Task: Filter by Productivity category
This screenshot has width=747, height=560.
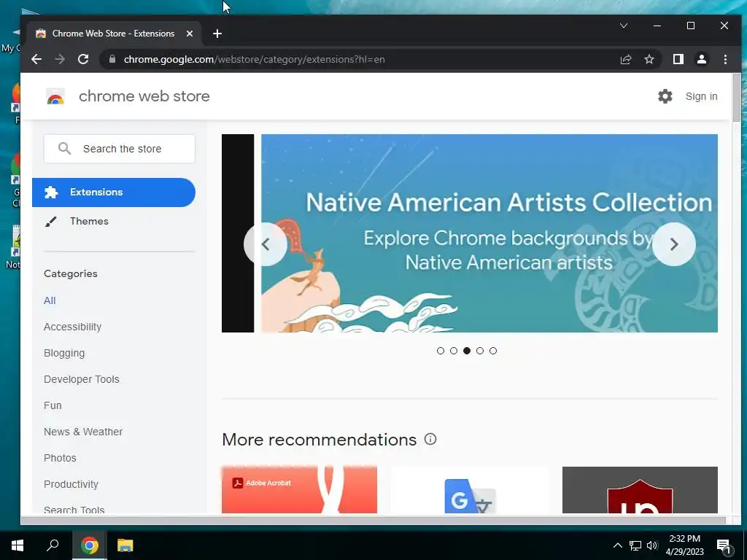Action: pos(71,484)
